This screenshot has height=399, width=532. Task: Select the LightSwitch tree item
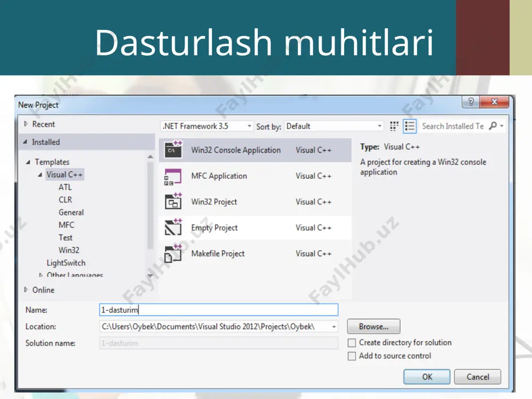pos(66,263)
